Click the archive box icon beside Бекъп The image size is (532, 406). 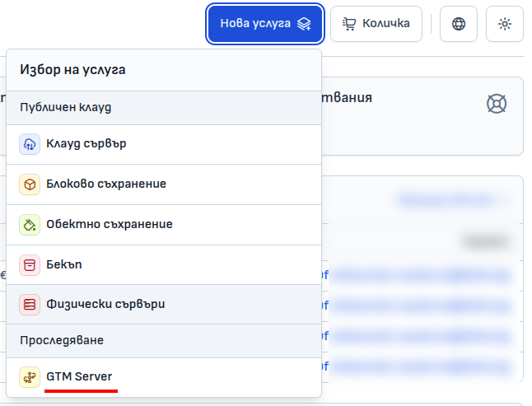[30, 264]
